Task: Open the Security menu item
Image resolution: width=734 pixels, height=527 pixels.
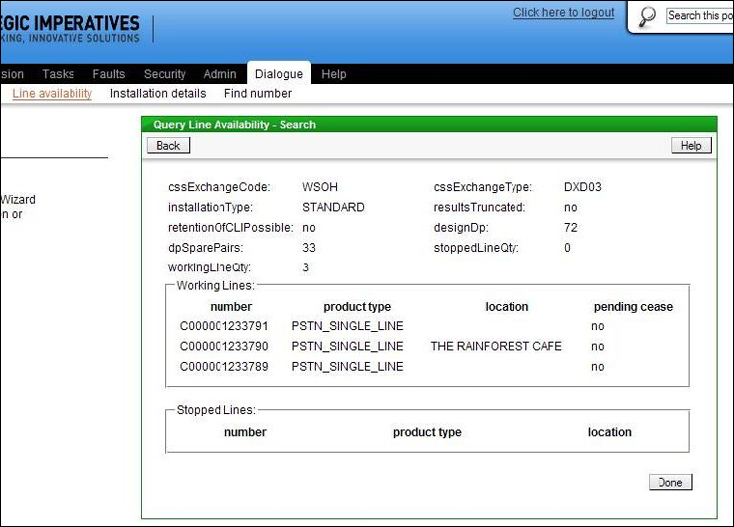Action: 164,74
